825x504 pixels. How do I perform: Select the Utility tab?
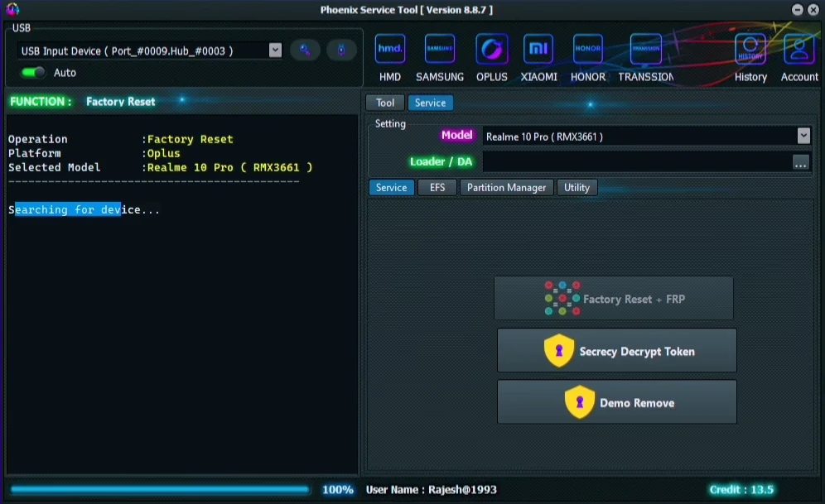(577, 187)
